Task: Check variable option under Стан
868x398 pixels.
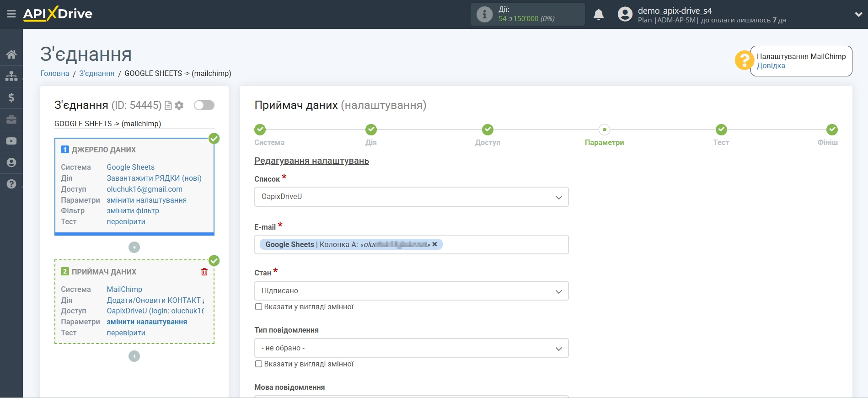Action: coord(258,307)
